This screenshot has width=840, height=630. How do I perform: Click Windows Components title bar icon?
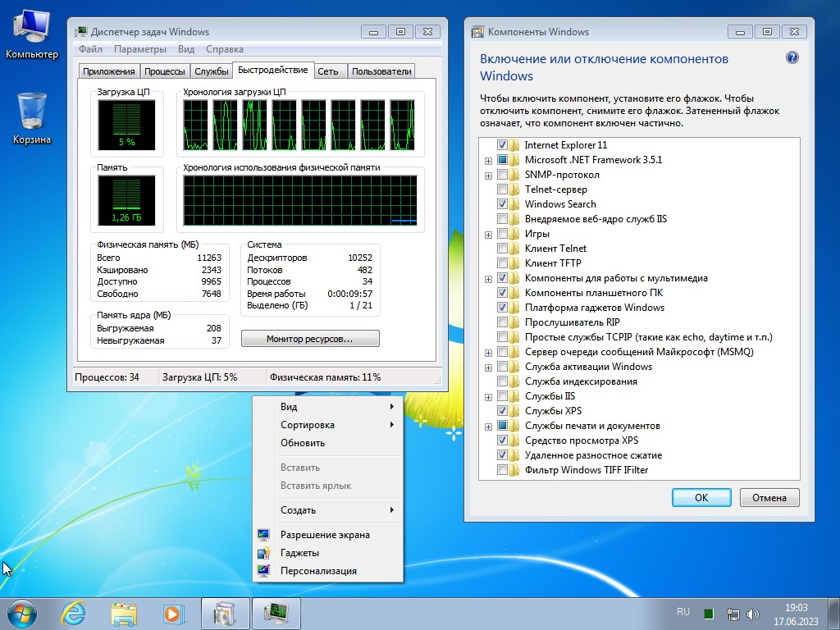click(x=477, y=32)
